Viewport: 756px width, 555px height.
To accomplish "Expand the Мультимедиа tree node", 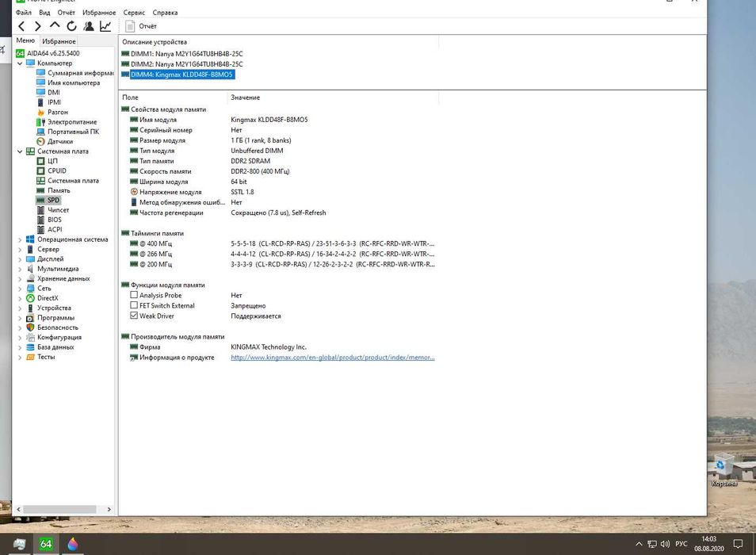I will (x=20, y=269).
